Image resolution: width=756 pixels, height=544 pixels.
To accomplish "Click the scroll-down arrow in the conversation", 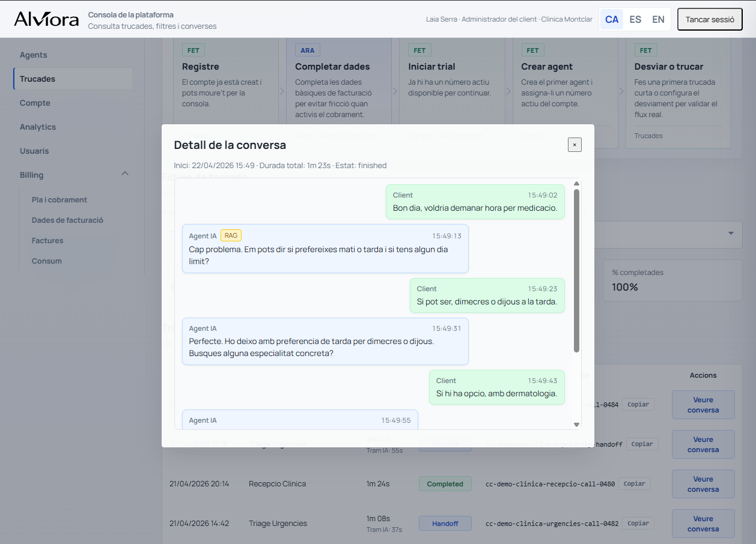I will [x=576, y=425].
